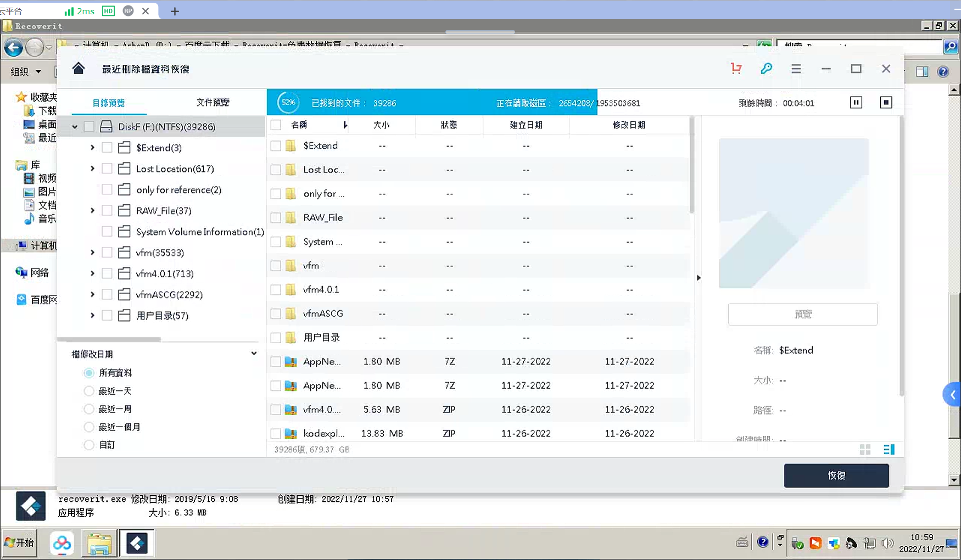Click the 恢復 recovery button
The width and height of the screenshot is (961, 560).
[836, 475]
